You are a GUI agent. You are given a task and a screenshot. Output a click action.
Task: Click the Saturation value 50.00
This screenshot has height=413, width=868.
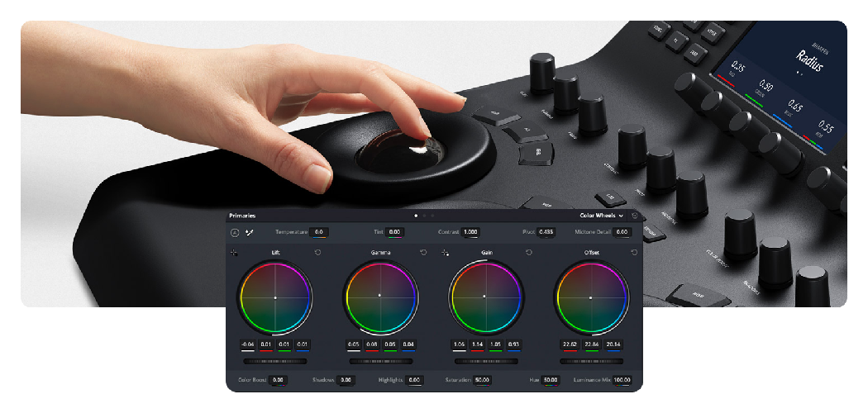click(482, 381)
